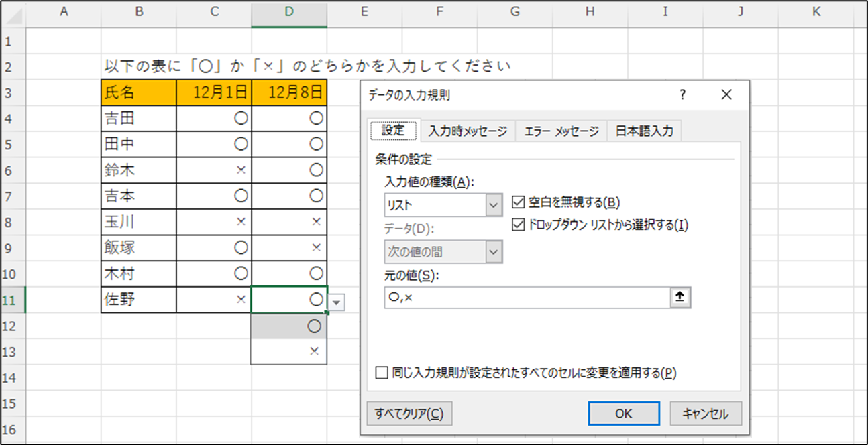Enable 同じ入力規則が設定されたすべてのセルに変更を適用する checkbox
This screenshot has width=868, height=445.
pos(382,373)
